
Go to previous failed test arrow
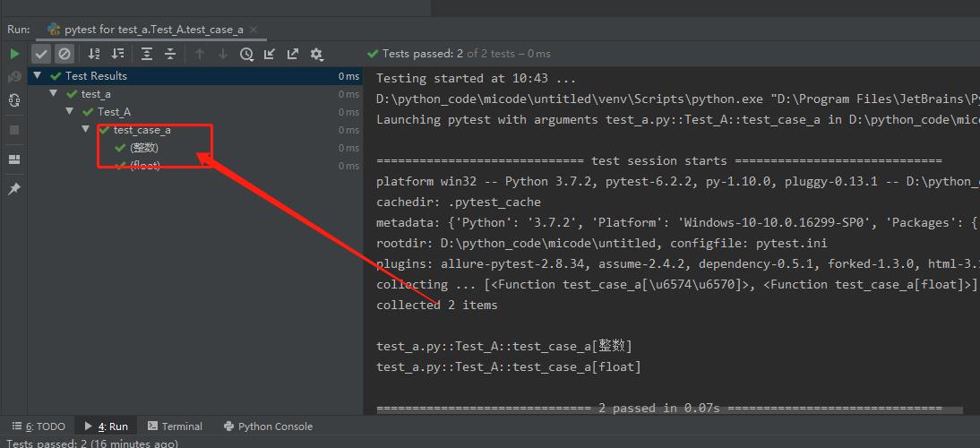[x=200, y=55]
